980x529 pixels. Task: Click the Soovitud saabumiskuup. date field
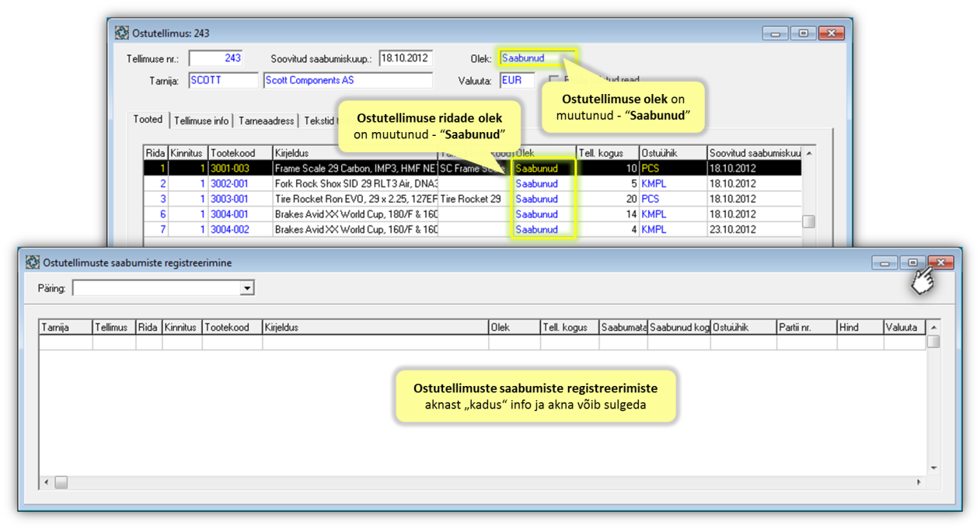(x=406, y=58)
